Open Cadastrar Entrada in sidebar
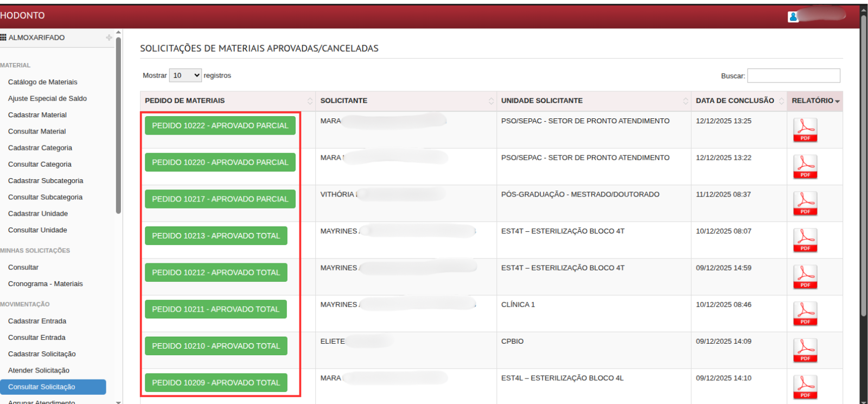Image resolution: width=868 pixels, height=404 pixels. tap(37, 321)
